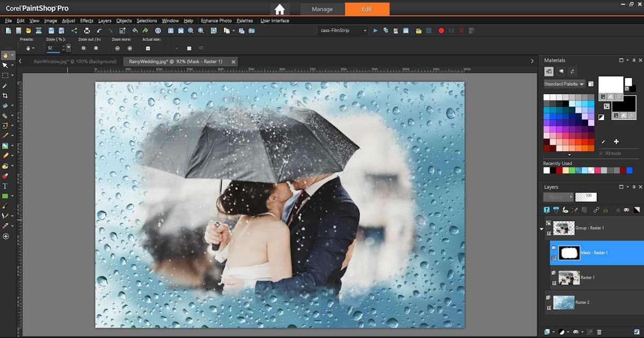Click the Enhance Photo button

[216, 20]
